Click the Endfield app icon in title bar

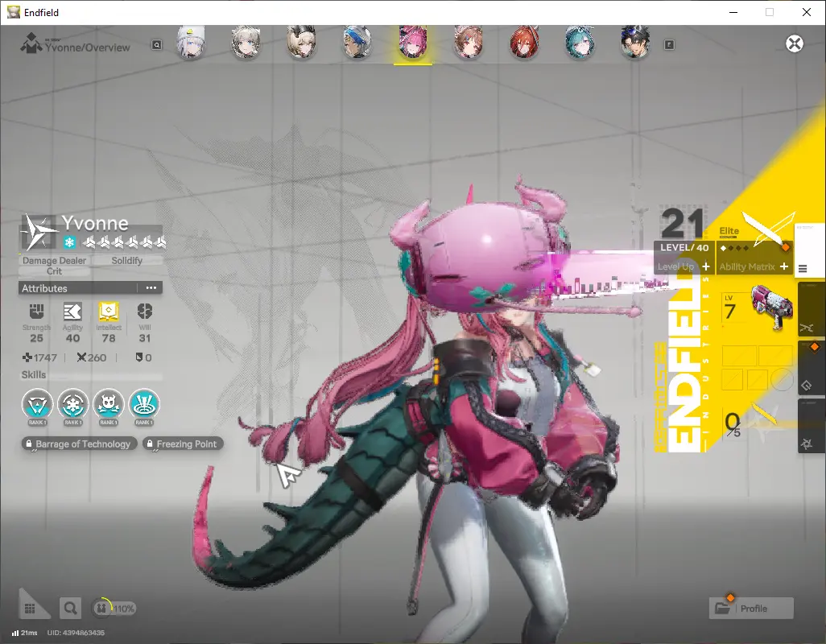tap(13, 12)
